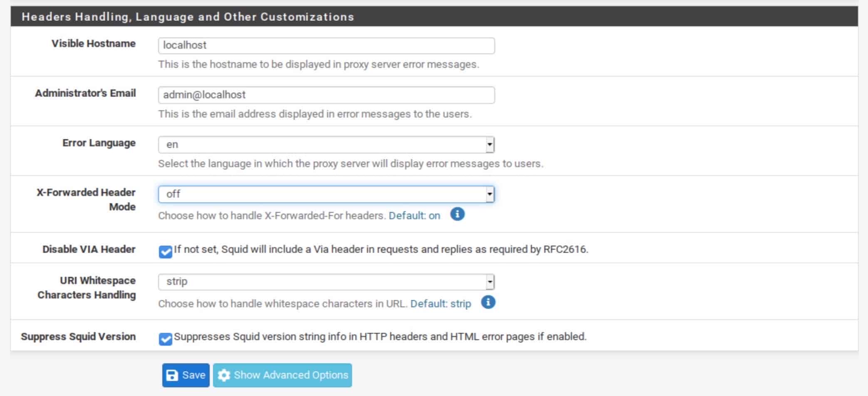Click the floppy disk icon on Save
Viewport: 868px width, 396px height.
coord(172,375)
